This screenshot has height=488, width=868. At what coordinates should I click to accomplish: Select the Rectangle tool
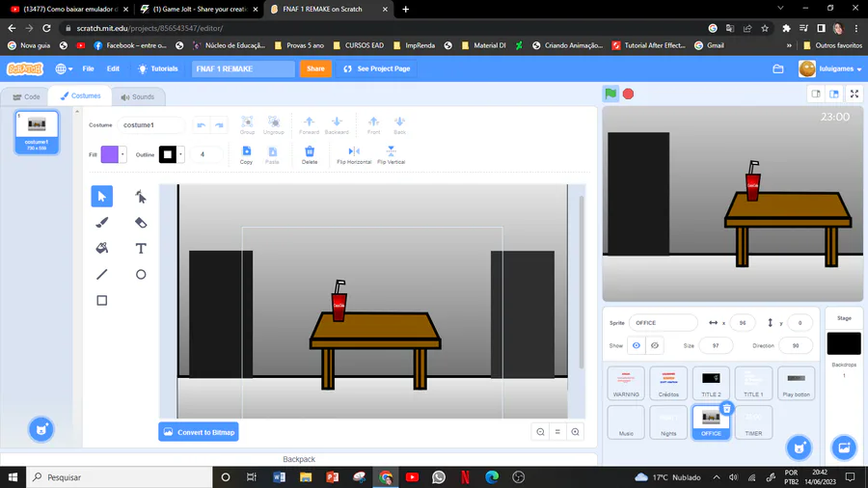point(102,301)
